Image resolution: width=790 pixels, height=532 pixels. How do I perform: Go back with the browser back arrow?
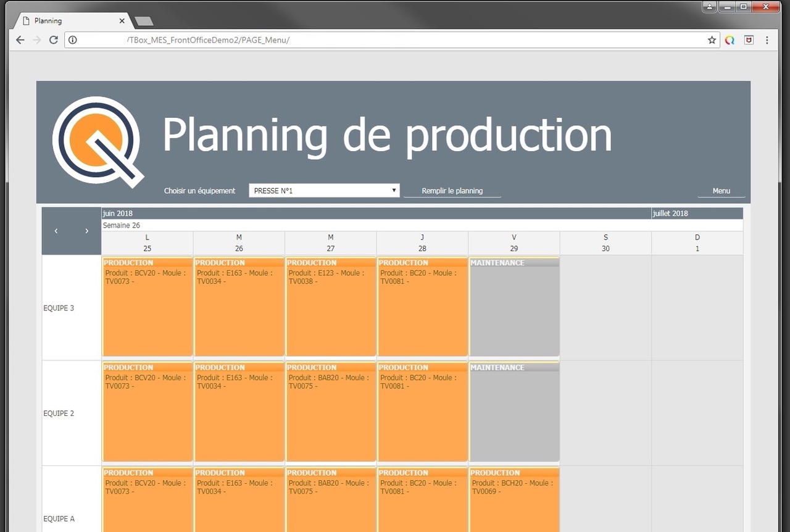[x=20, y=40]
